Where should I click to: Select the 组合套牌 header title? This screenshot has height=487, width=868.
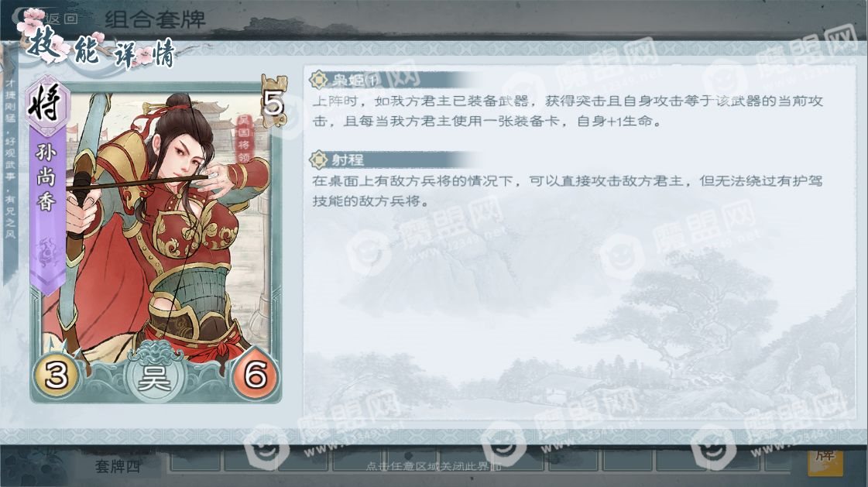[x=155, y=20]
